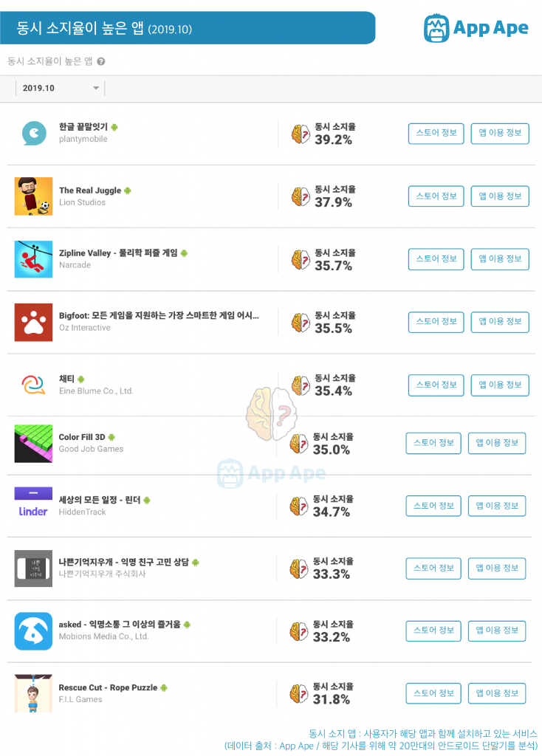542x756 pixels.
Task: Click the App Ape logo
Action: tap(476, 28)
